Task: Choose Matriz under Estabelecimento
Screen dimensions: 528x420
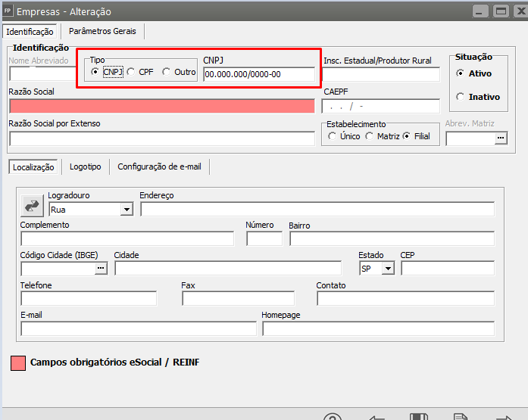Action: [370, 136]
